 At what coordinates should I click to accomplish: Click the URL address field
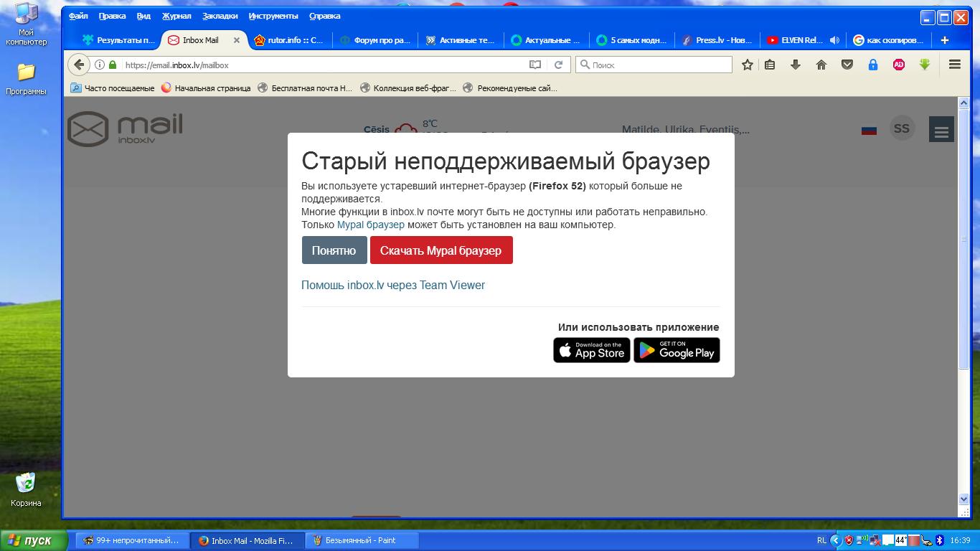(x=323, y=65)
